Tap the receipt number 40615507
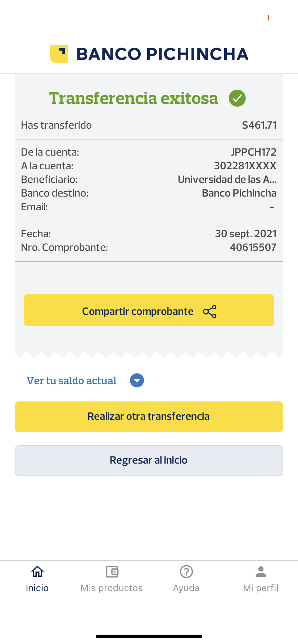Image resolution: width=298 pixels, height=644 pixels. [x=253, y=247]
